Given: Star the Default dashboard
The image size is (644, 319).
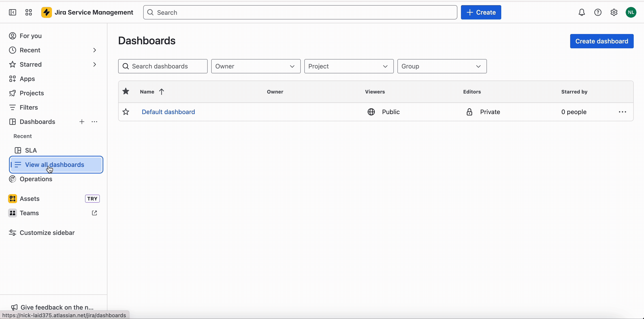Looking at the screenshot, I should coord(126,112).
